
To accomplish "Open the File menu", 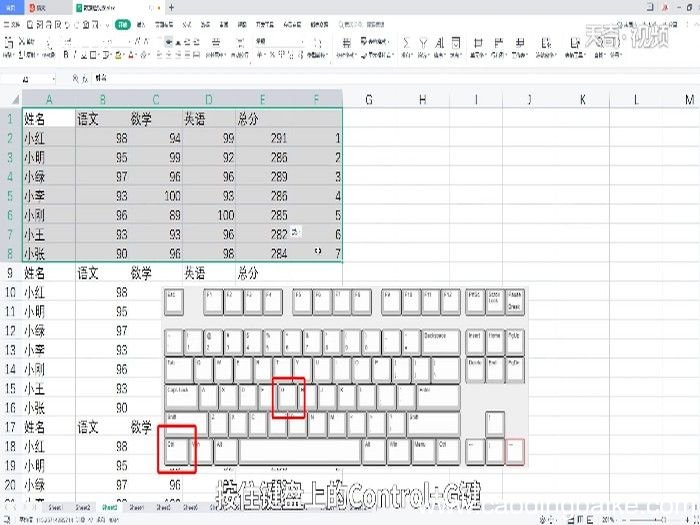I will tap(11, 25).
